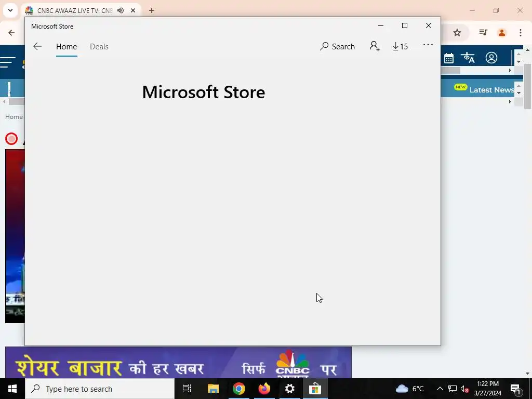Mute the CNBC AWAAZ tab audio icon

click(x=121, y=10)
